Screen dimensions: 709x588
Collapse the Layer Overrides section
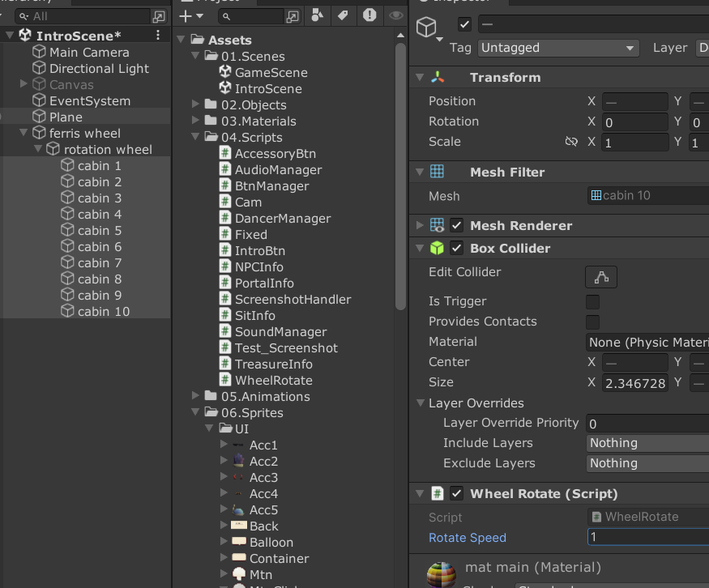(420, 403)
